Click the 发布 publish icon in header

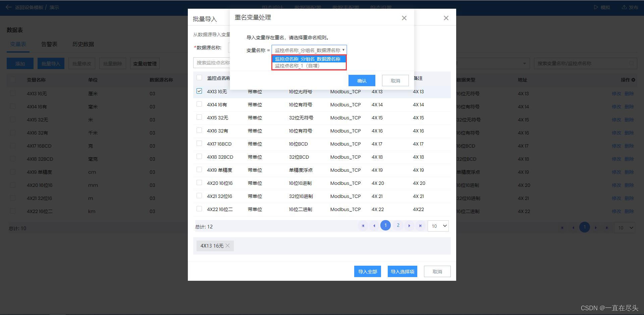click(624, 7)
